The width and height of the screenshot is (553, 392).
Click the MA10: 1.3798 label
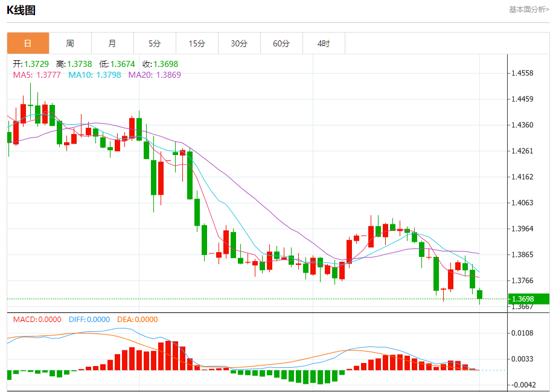point(95,75)
